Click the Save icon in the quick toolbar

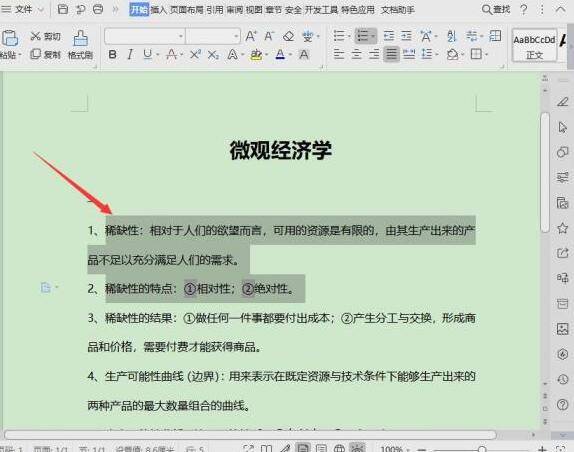63,9
